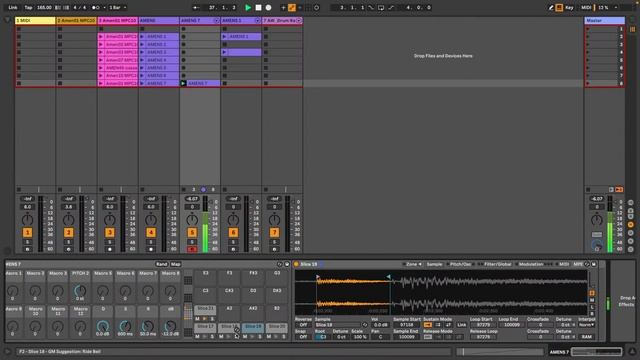Launch the playing AMENS 7 clip on track 5
The image size is (640, 360).
(x=183, y=83)
